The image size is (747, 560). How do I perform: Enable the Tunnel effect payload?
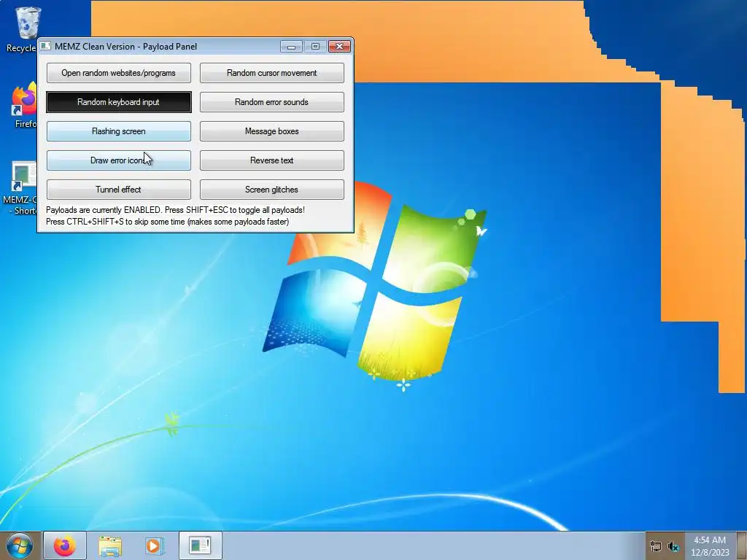pos(119,190)
